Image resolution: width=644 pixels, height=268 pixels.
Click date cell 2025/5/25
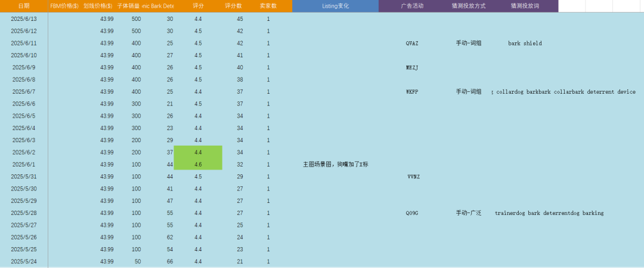click(x=24, y=249)
